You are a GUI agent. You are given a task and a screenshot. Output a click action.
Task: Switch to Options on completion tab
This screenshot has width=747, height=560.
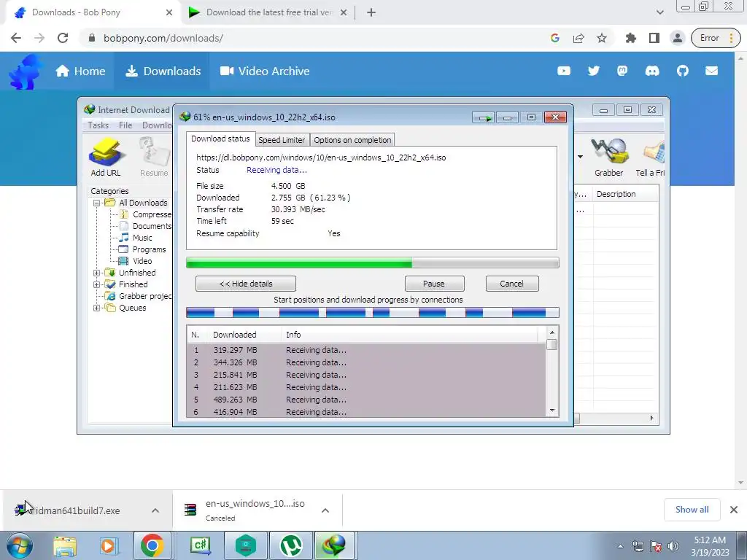352,140
